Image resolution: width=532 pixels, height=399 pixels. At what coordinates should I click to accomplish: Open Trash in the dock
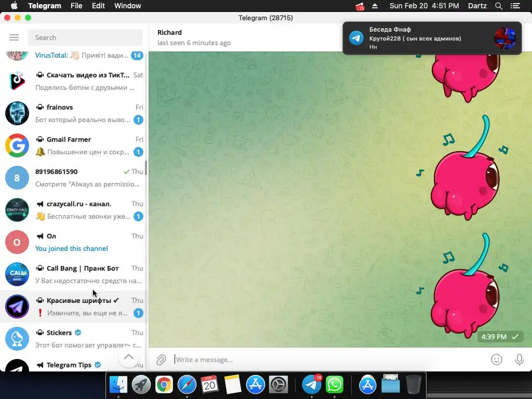413,385
